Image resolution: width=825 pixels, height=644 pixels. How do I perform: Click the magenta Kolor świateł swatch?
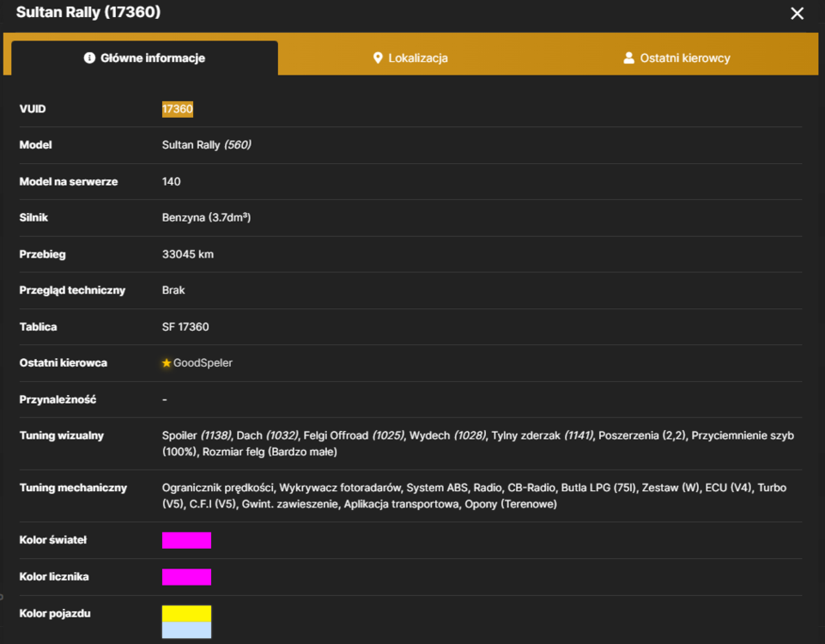tap(187, 540)
